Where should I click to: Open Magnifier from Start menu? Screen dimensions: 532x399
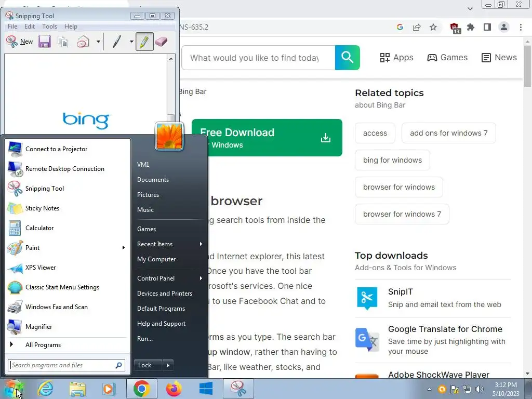(67, 326)
